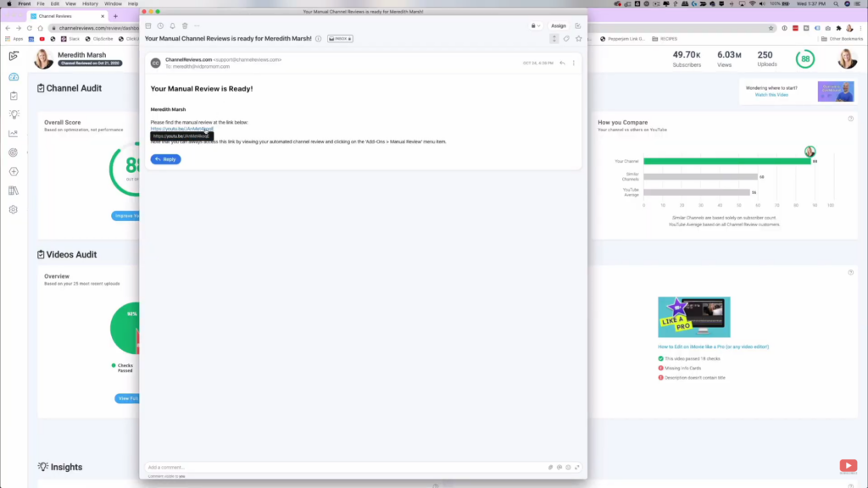Reply using the arrow icon beside the date
Viewport: 868px width, 488px height.
pyautogui.click(x=563, y=63)
